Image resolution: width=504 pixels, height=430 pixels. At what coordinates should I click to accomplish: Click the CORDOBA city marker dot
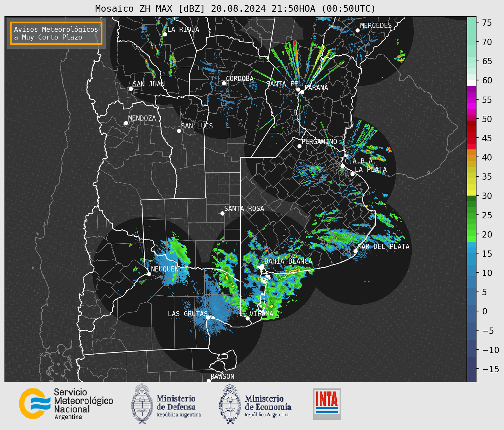coord(224,83)
